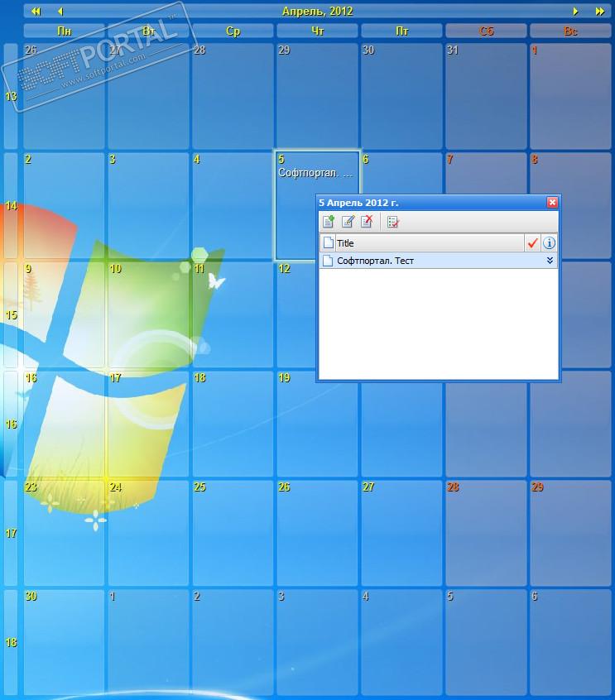Image resolution: width=615 pixels, height=700 pixels.
Task: Select the April 12 day cell
Action: [x=295, y=314]
